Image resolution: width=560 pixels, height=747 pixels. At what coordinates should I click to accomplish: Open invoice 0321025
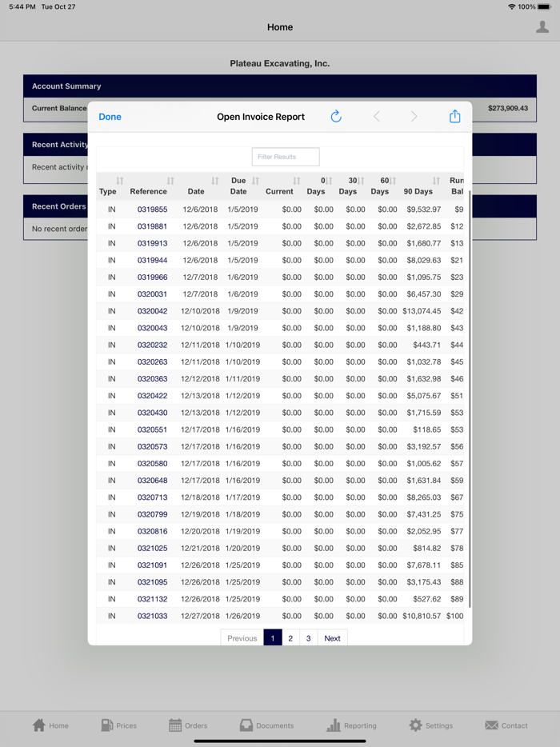tap(153, 548)
